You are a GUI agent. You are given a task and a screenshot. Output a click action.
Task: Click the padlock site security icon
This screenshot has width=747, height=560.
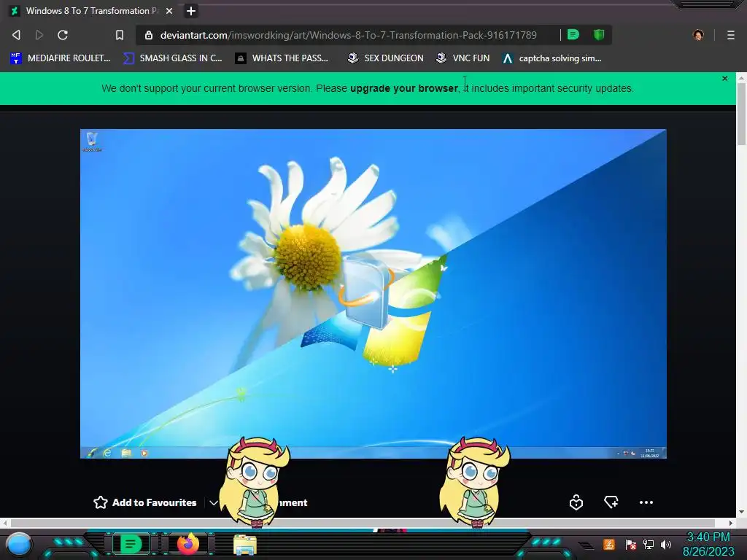[x=149, y=35]
